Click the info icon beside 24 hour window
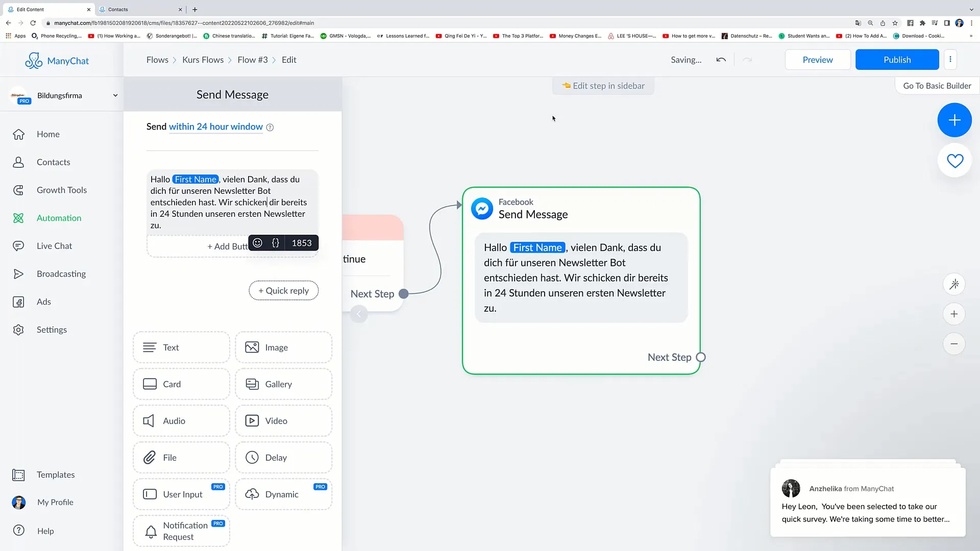Screen dimensions: 980x551 coord(270,128)
